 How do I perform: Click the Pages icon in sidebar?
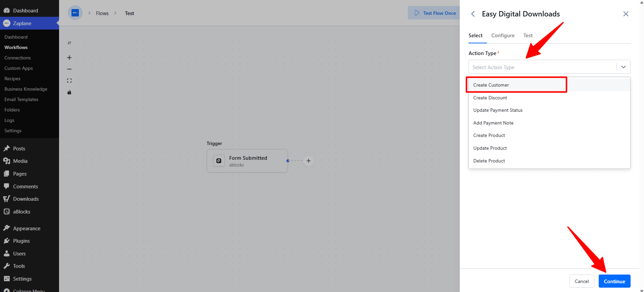[x=7, y=174]
